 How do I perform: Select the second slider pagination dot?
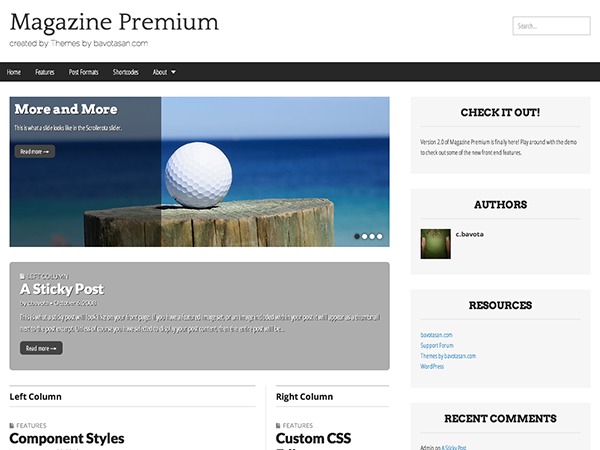click(x=365, y=236)
